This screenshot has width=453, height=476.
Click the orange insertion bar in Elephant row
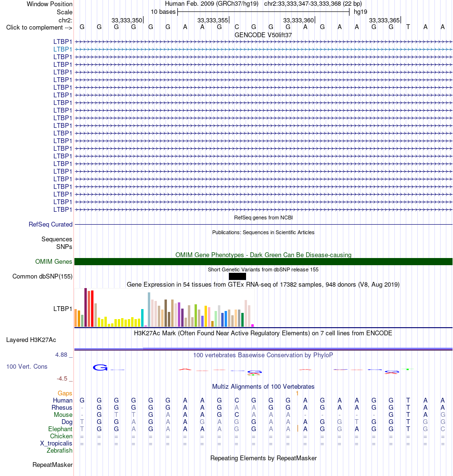[x=298, y=428]
